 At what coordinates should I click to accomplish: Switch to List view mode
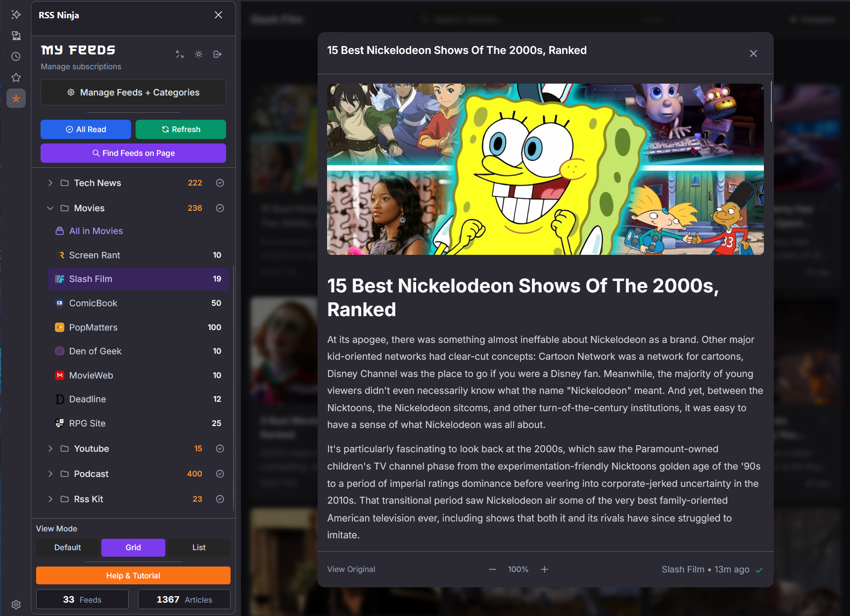(x=198, y=547)
